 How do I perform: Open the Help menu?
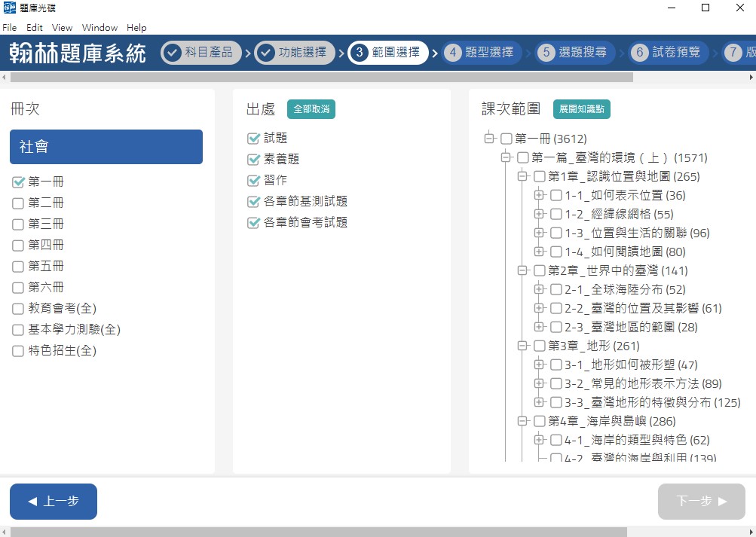[x=136, y=27]
